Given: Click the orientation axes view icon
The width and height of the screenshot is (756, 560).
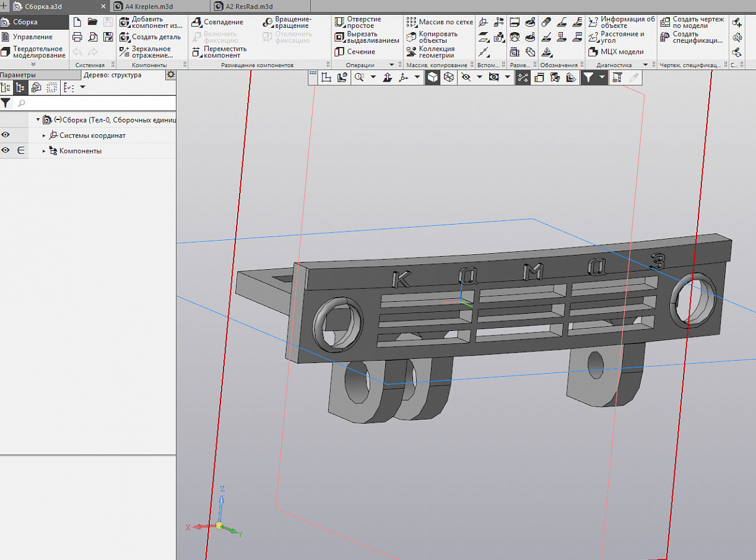Looking at the screenshot, I should [404, 77].
